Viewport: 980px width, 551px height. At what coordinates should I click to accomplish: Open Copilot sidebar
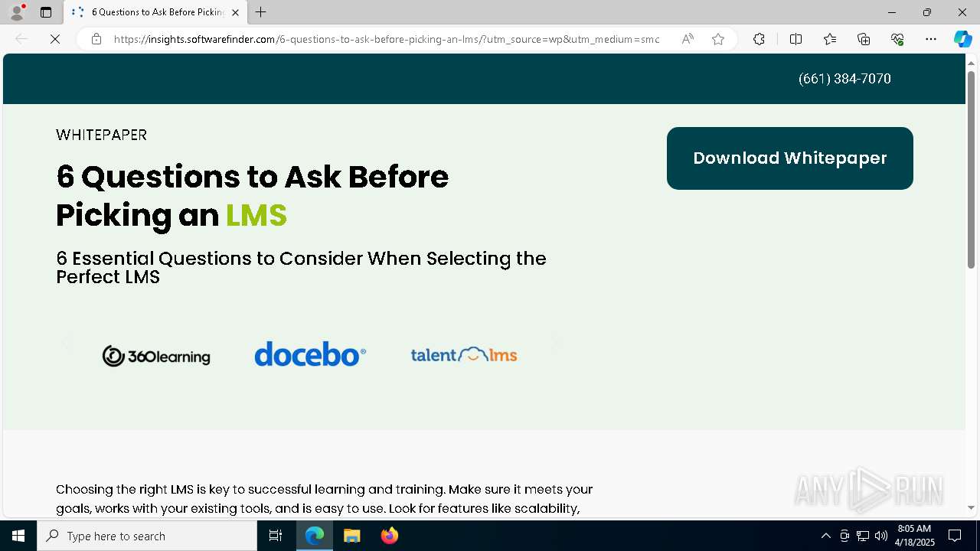tap(962, 39)
